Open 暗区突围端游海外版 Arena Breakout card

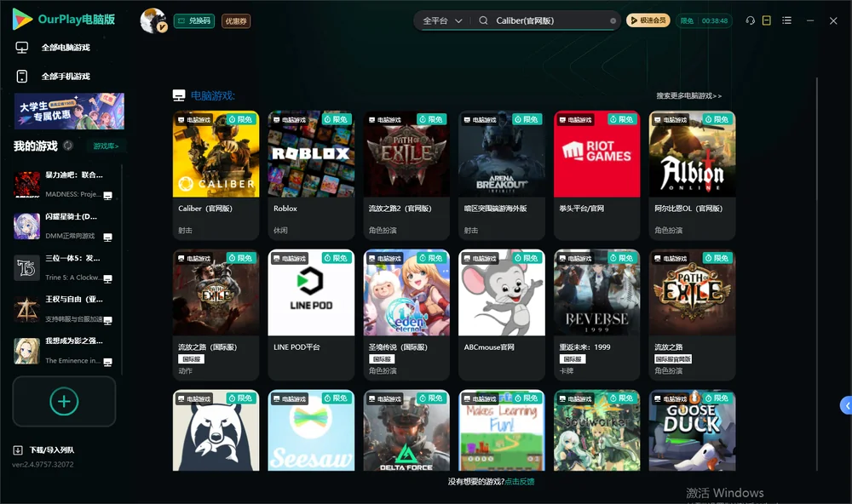(502, 175)
